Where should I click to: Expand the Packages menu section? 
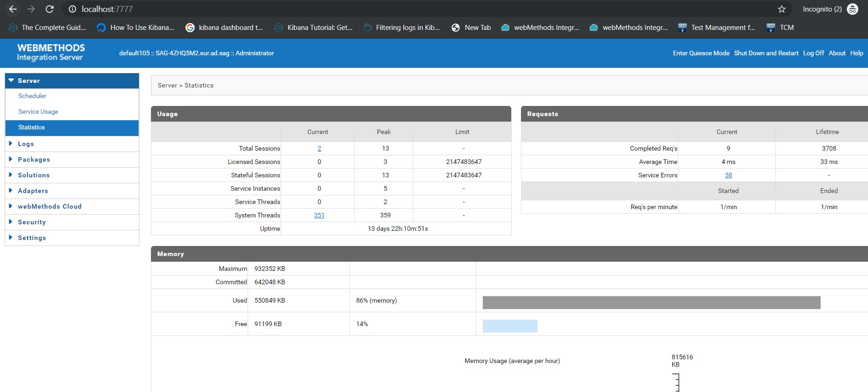pyautogui.click(x=34, y=159)
